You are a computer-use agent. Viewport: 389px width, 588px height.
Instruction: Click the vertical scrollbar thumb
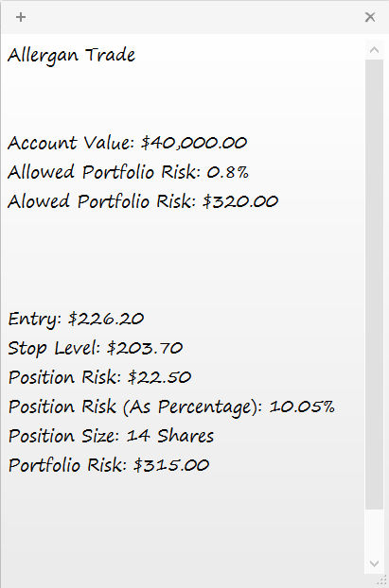[x=374, y=285]
